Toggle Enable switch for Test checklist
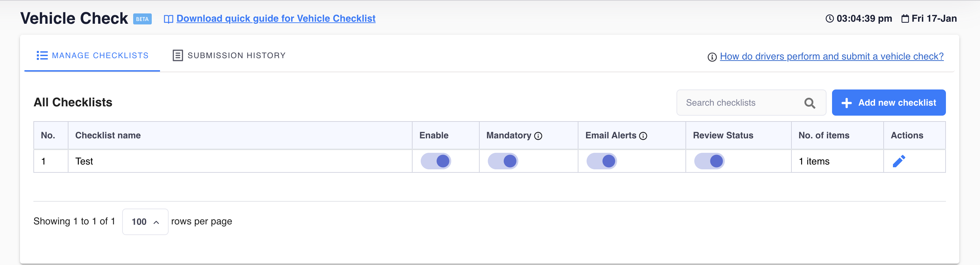Screen dimensions: 980x265 coord(436,161)
